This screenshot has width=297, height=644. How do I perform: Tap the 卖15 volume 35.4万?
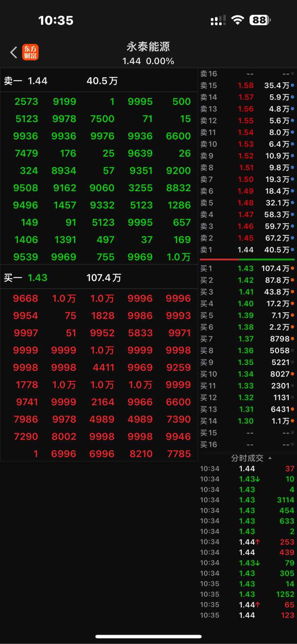point(277,85)
